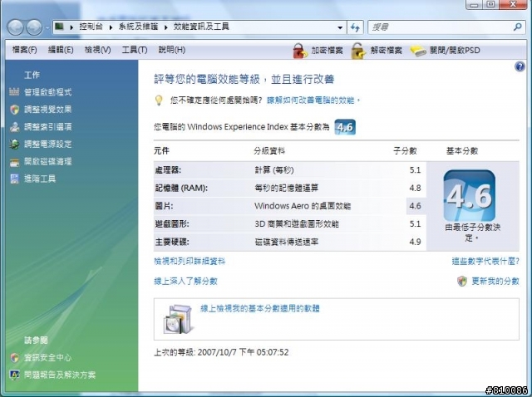
Task: Expand arrow before 控制台 breadcrumb
Action: click(x=71, y=27)
